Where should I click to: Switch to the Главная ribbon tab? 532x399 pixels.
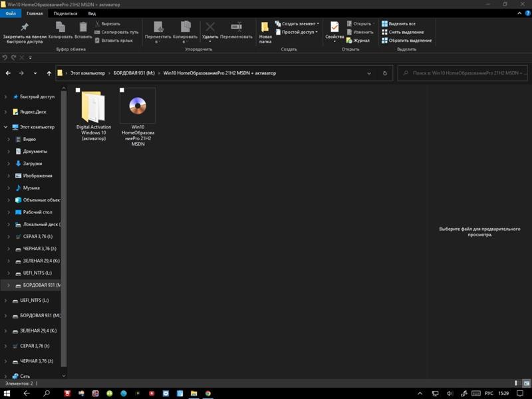[35, 13]
